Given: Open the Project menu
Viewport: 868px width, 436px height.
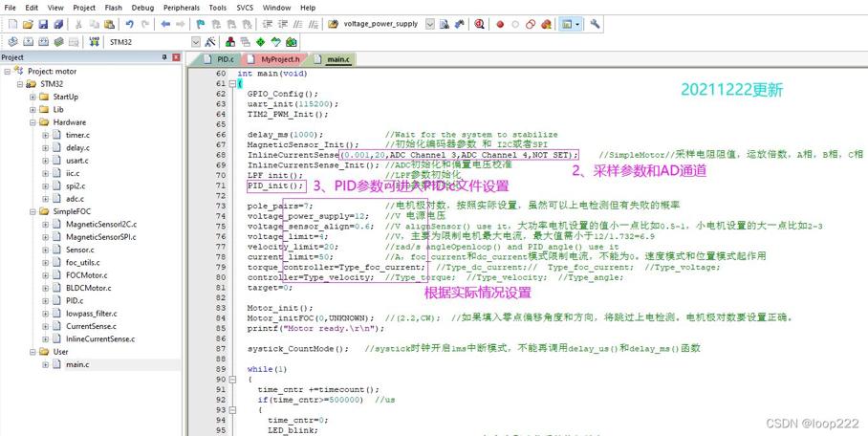Looking at the screenshot, I should pos(84,8).
